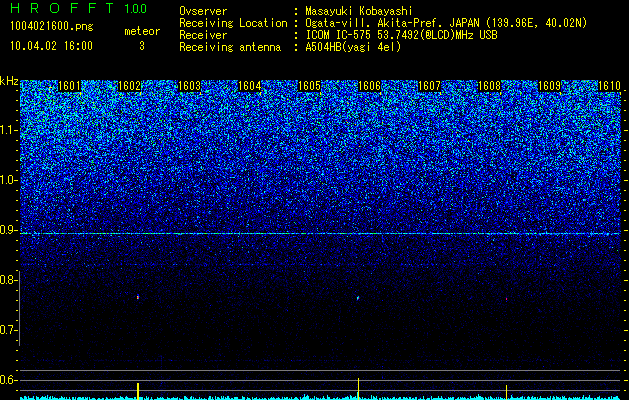Click the Ovserver field label
The image size is (629, 400).
[x=203, y=11]
